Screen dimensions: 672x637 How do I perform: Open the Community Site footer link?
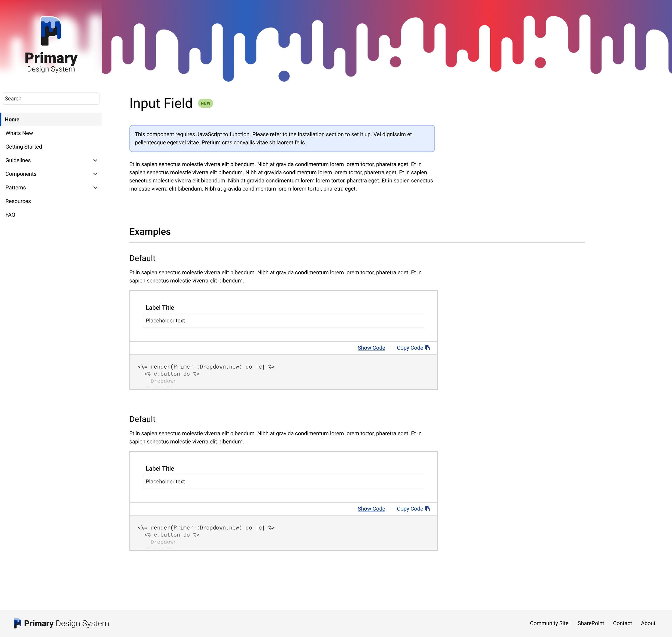click(x=549, y=623)
